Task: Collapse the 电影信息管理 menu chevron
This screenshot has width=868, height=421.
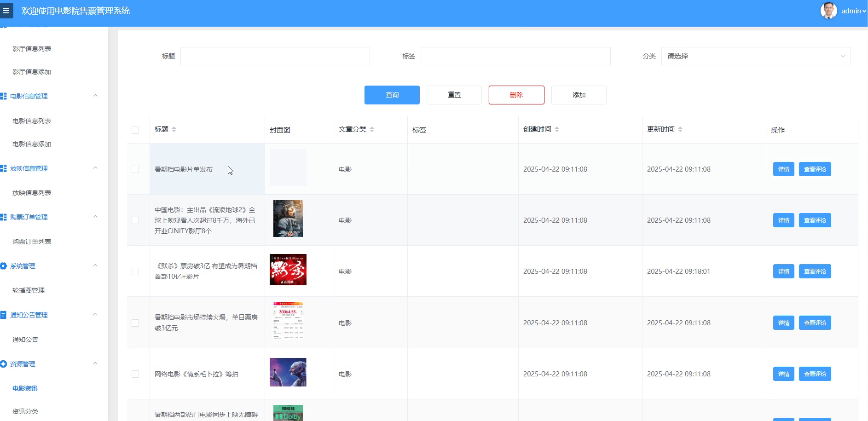Action: (95, 96)
